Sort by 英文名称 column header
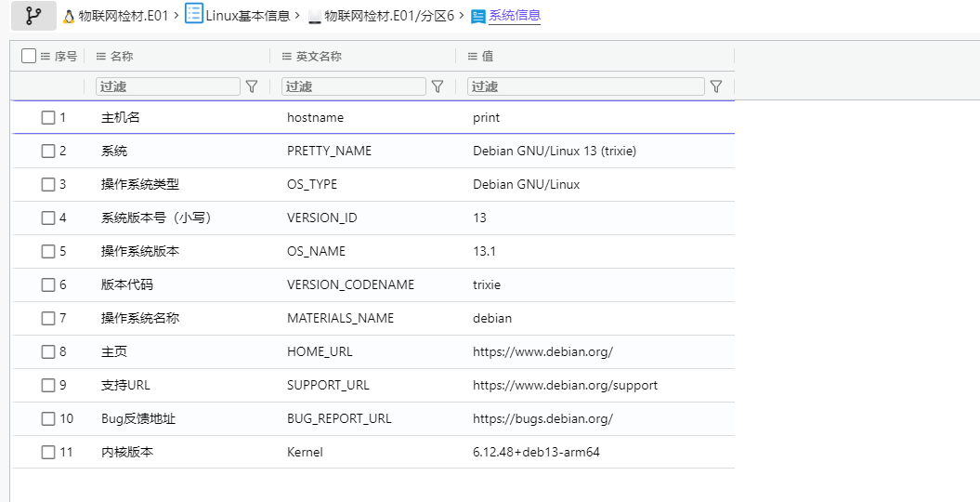980x502 pixels. [x=319, y=57]
